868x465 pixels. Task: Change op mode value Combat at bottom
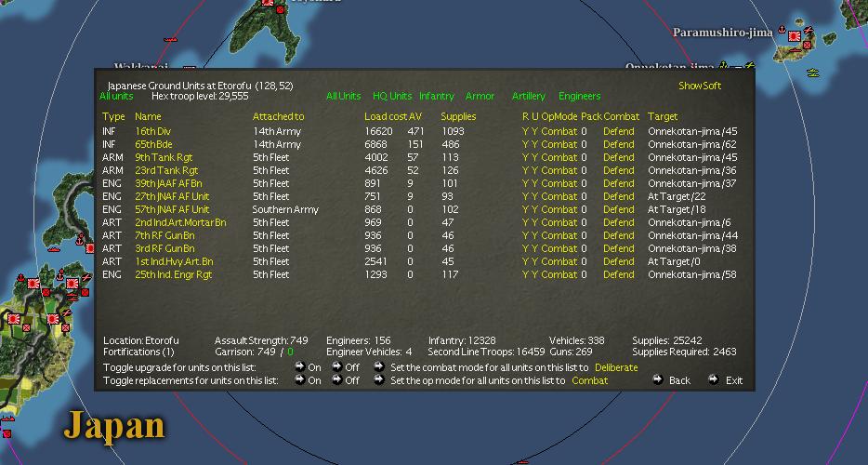click(589, 380)
